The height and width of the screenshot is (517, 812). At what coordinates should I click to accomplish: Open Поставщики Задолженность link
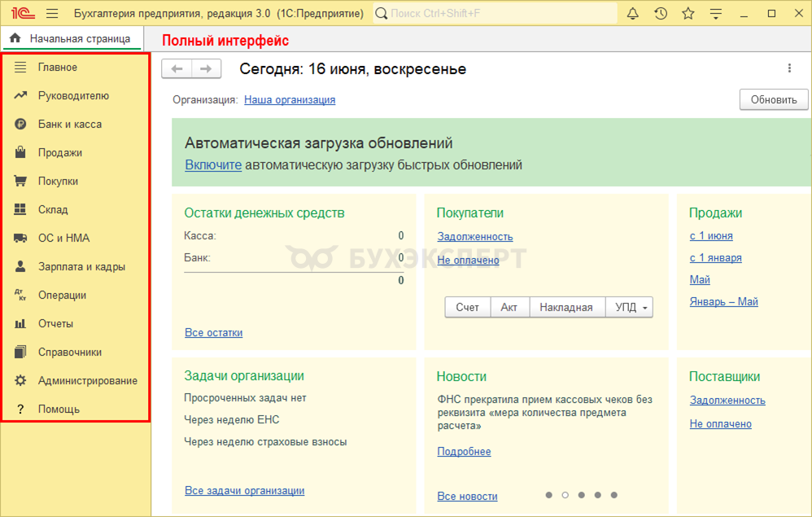pos(727,401)
